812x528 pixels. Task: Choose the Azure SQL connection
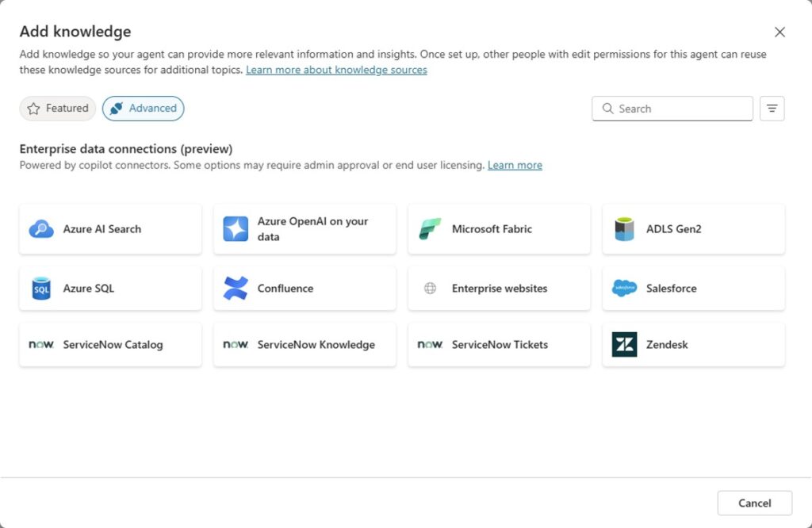click(109, 288)
